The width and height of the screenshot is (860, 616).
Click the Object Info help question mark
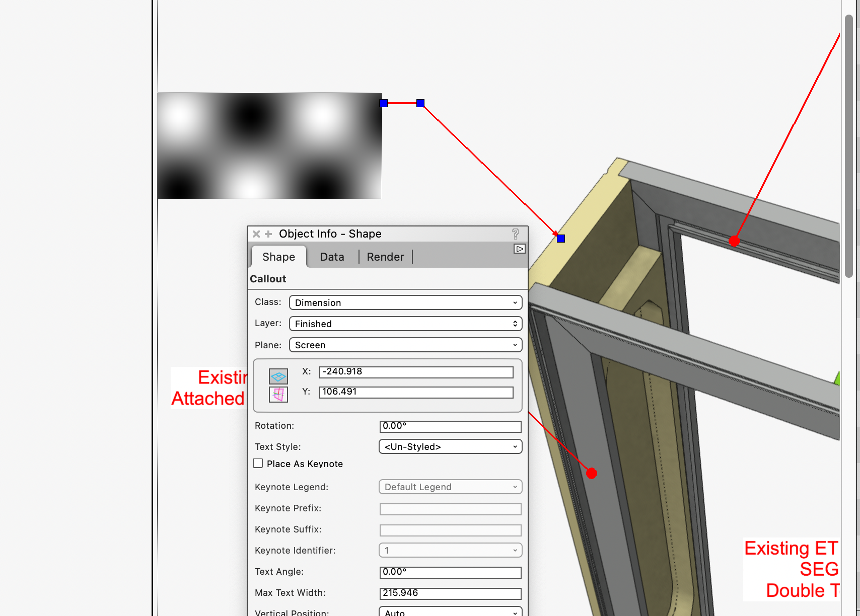pyautogui.click(x=515, y=234)
